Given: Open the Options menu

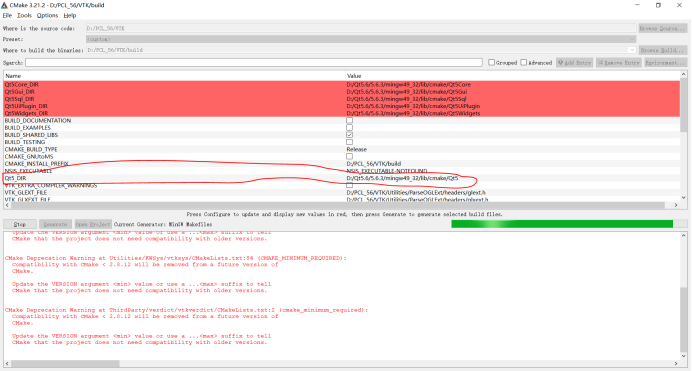Looking at the screenshot, I should 47,15.
